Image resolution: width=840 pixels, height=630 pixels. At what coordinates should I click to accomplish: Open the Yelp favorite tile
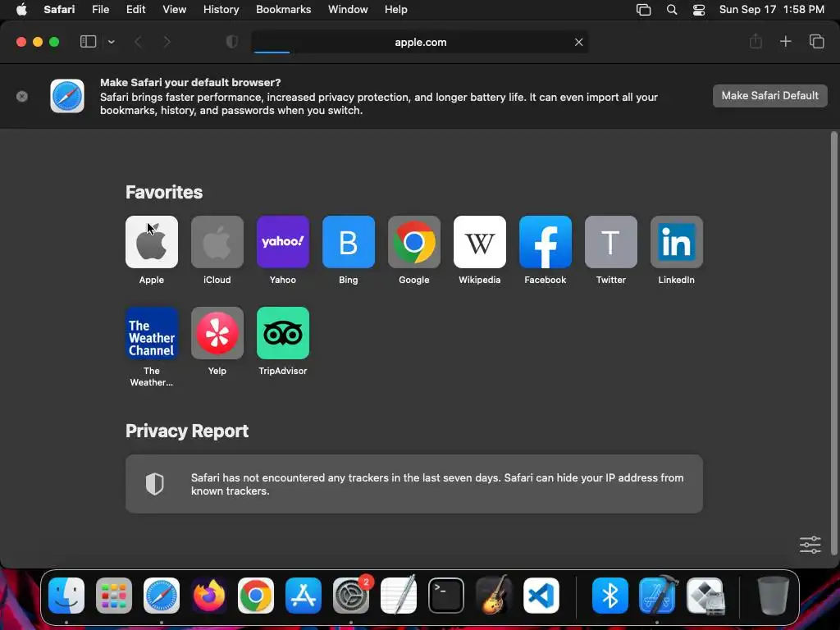click(x=217, y=333)
